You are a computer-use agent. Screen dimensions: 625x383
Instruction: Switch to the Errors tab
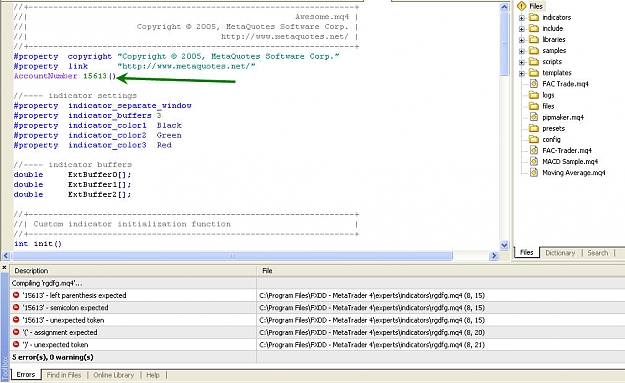pos(26,375)
